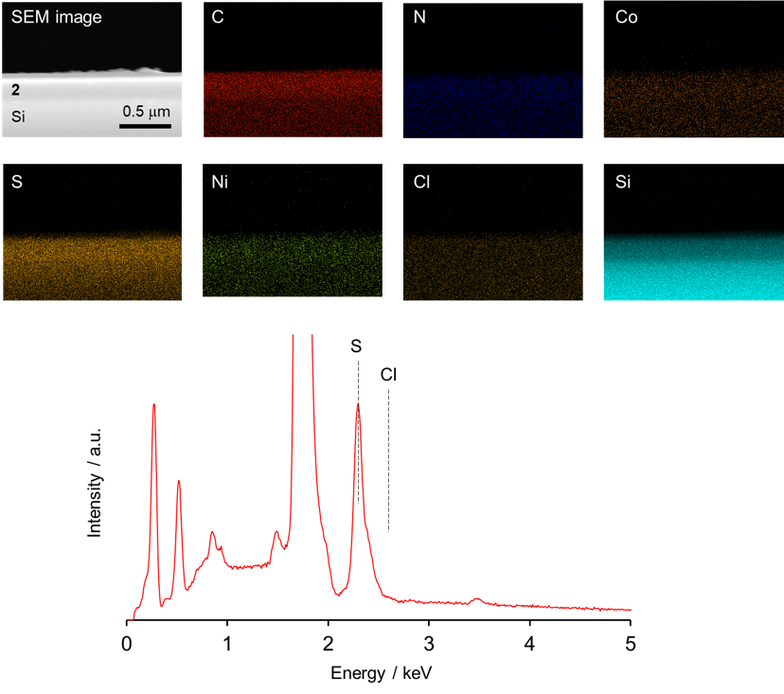The height and width of the screenshot is (694, 784).
Task: Open the red Carbon (C) map
Action: click(x=293, y=69)
